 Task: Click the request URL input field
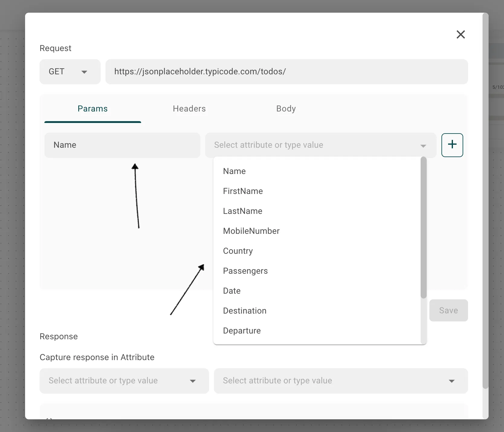(x=286, y=72)
